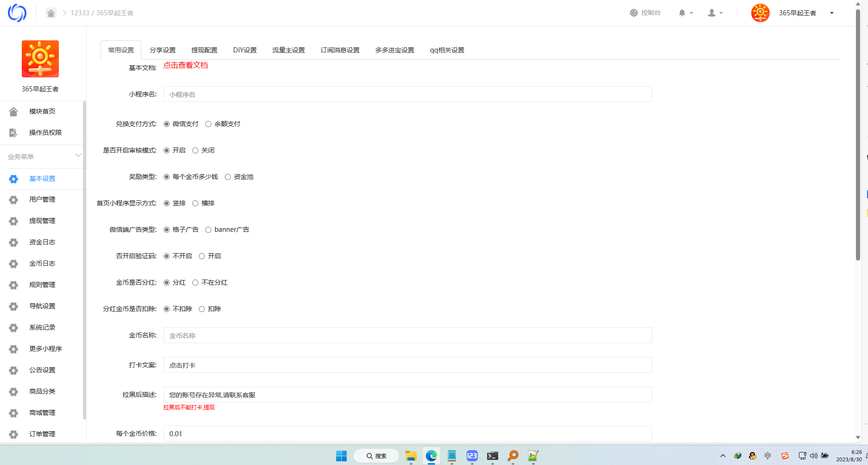
Task: Click the 打卡文案 input field
Action: (407, 365)
